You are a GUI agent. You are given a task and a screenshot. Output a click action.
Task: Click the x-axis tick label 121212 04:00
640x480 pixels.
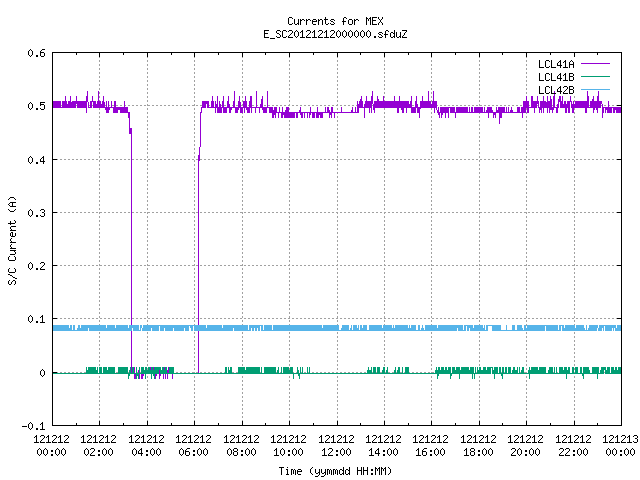click(x=146, y=446)
